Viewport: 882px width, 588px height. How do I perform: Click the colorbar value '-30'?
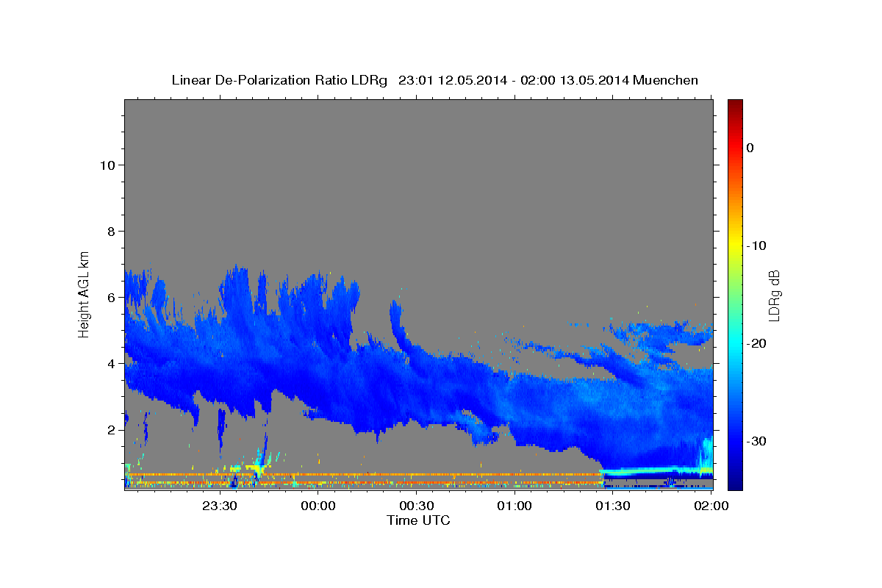click(x=756, y=441)
